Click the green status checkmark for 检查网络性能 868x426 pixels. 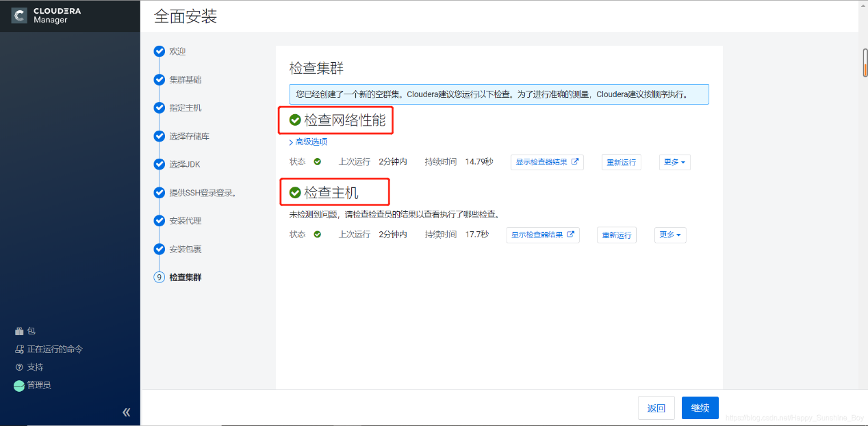[x=295, y=120]
